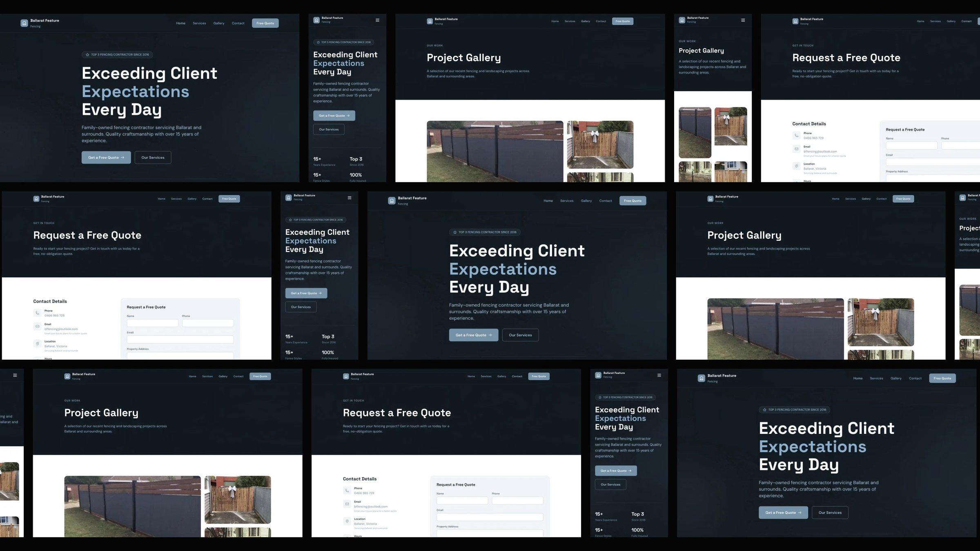Click Our Services button in bottom-row desktop hero
This screenshot has height=551, width=980.
[830, 513]
